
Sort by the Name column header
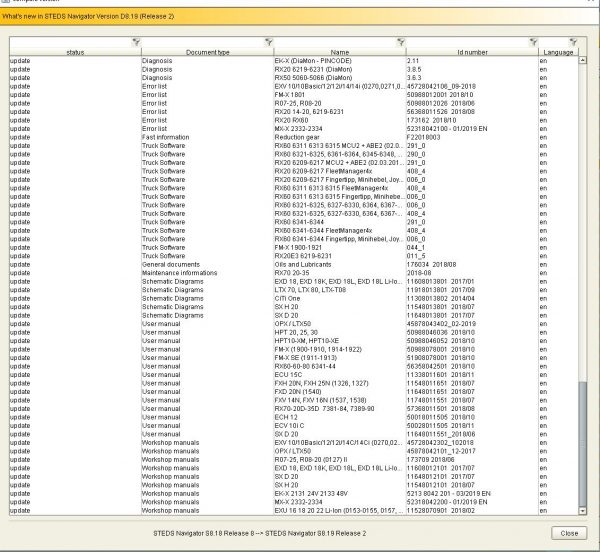pos(340,52)
